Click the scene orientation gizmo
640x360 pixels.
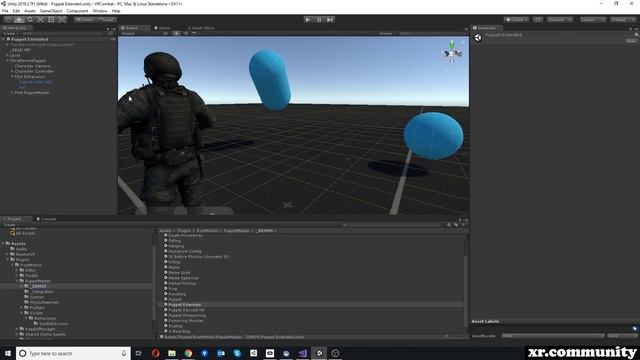452,52
